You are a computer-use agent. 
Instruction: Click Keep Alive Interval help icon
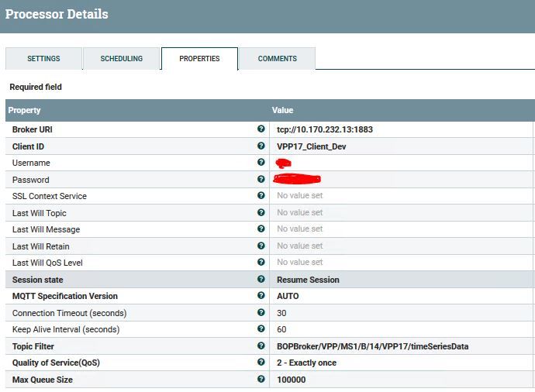261,329
